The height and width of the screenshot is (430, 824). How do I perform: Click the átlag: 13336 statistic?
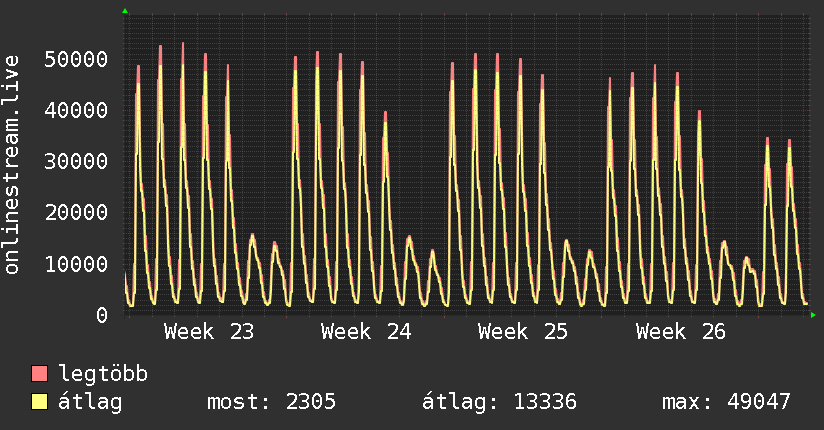(x=499, y=402)
